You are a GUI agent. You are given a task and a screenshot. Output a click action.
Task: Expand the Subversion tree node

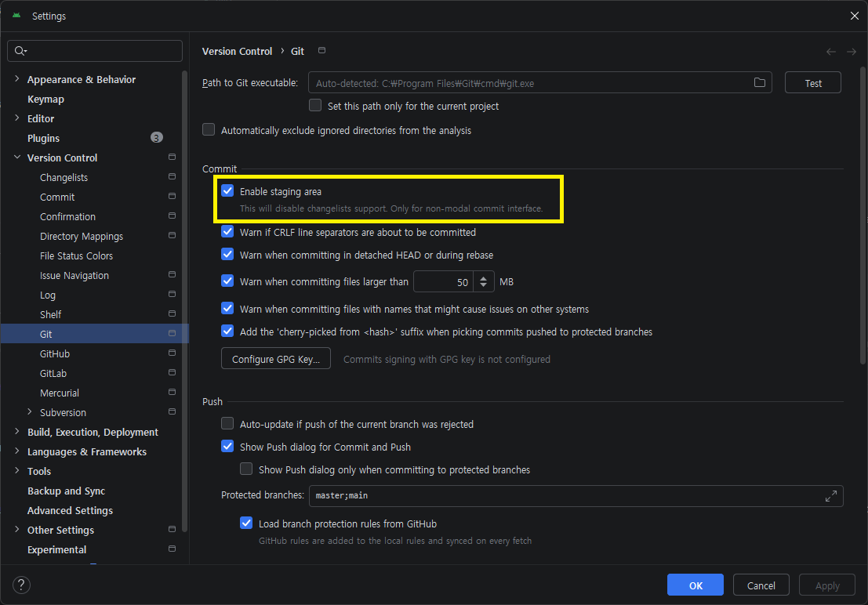[29, 411]
